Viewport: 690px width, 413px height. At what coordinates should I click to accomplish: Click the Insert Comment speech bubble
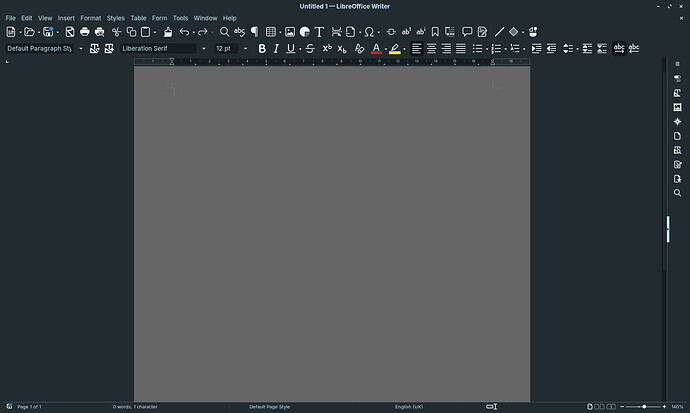467,32
